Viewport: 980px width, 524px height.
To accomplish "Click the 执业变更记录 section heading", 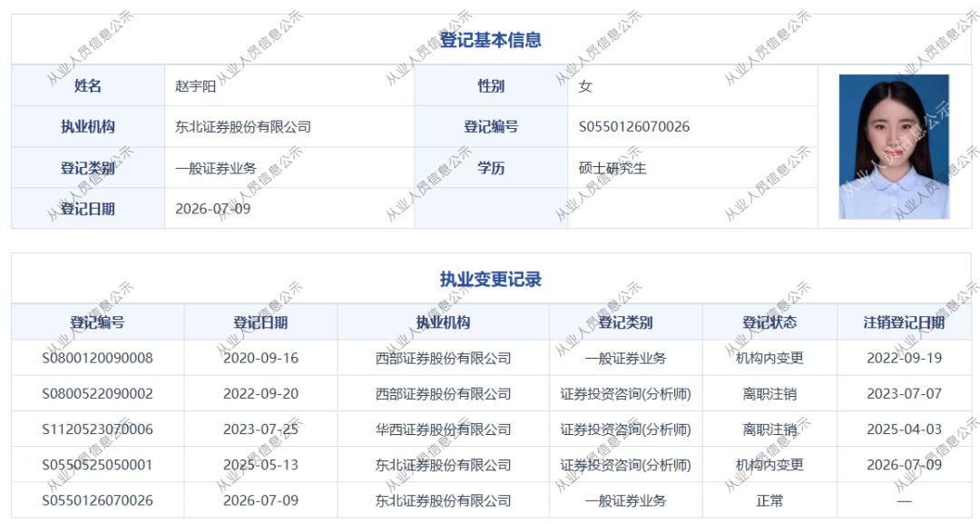I will pyautogui.click(x=491, y=280).
